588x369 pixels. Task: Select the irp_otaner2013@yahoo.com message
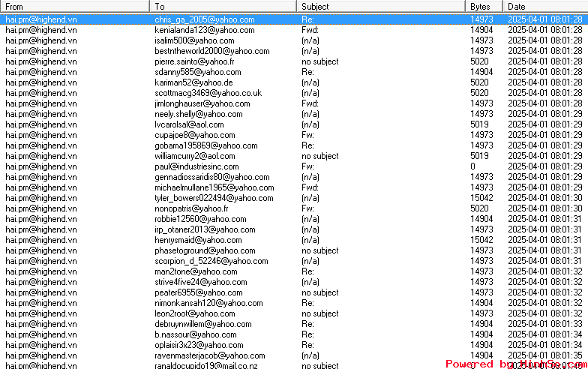tap(294, 229)
